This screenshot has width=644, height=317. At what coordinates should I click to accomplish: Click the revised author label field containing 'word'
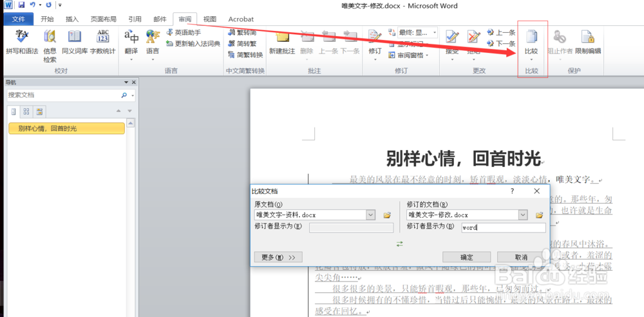pyautogui.click(x=504, y=227)
